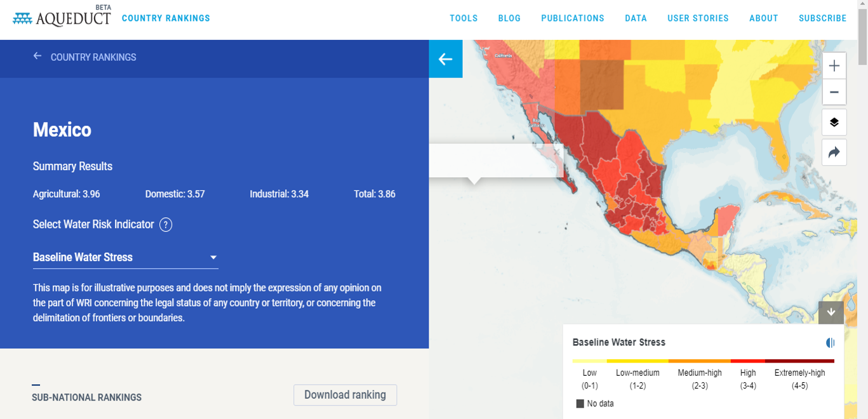This screenshot has height=419, width=868.
Task: Open the Data menu item
Action: 636,18
